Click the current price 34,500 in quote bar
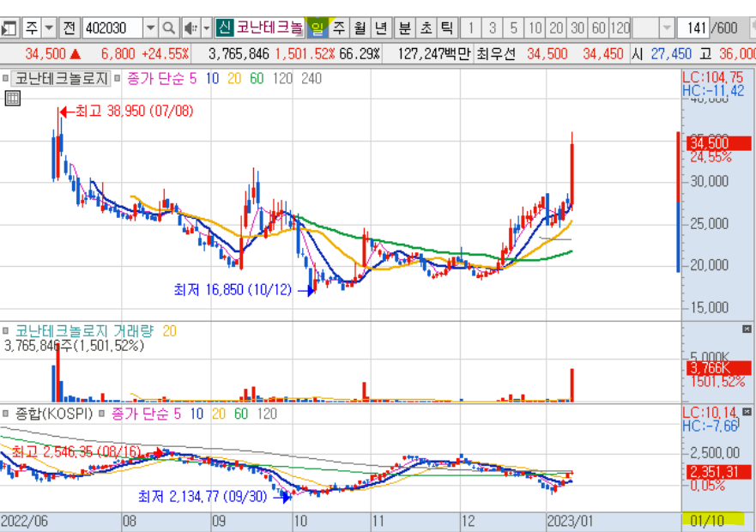The width and height of the screenshot is (756, 532). pyautogui.click(x=45, y=54)
